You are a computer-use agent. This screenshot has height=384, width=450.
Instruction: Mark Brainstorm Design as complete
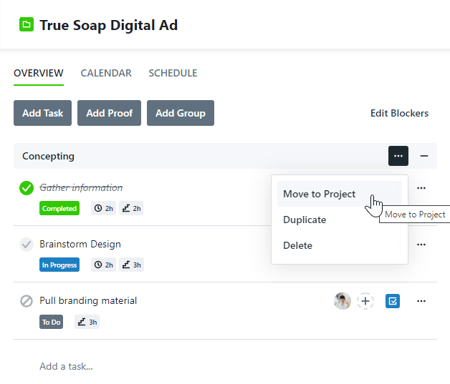[x=26, y=244]
